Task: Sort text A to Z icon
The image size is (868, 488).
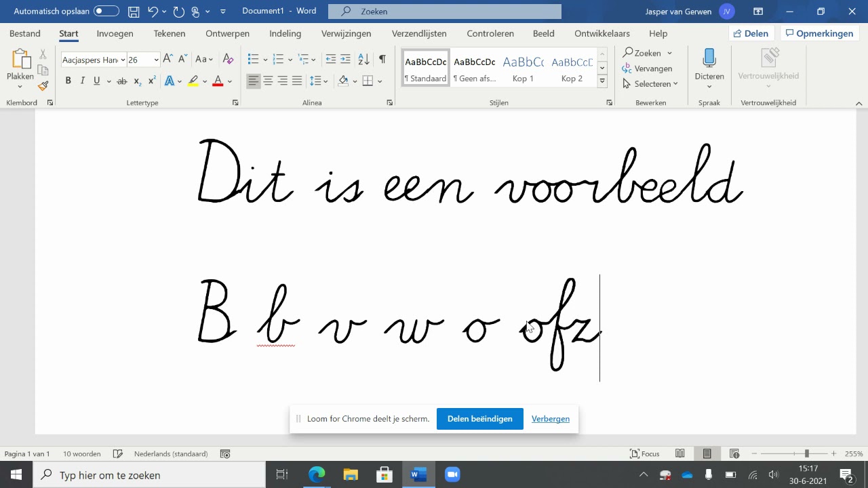Action: [363, 60]
